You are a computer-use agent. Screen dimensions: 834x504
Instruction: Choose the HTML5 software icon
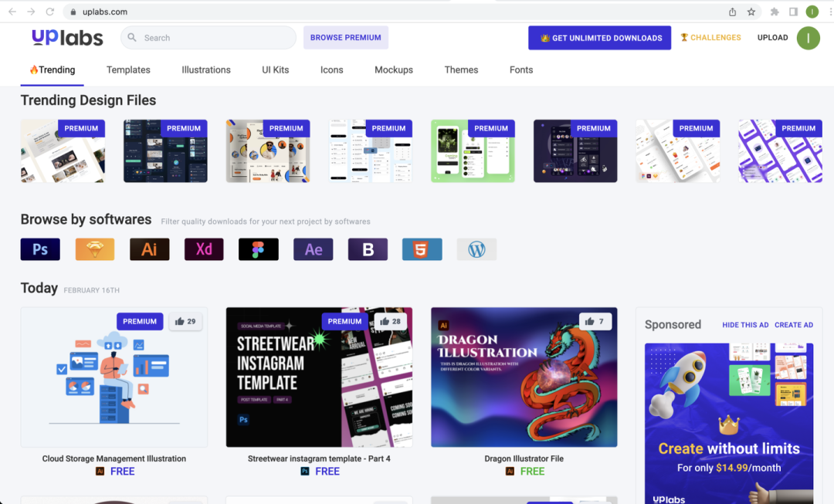click(x=422, y=249)
